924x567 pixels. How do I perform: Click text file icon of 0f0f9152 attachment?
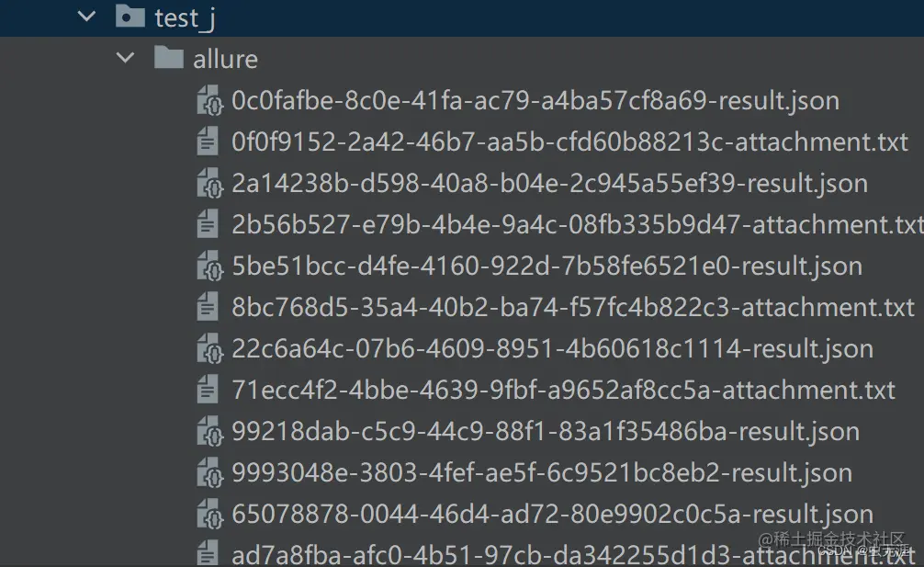[208, 142]
